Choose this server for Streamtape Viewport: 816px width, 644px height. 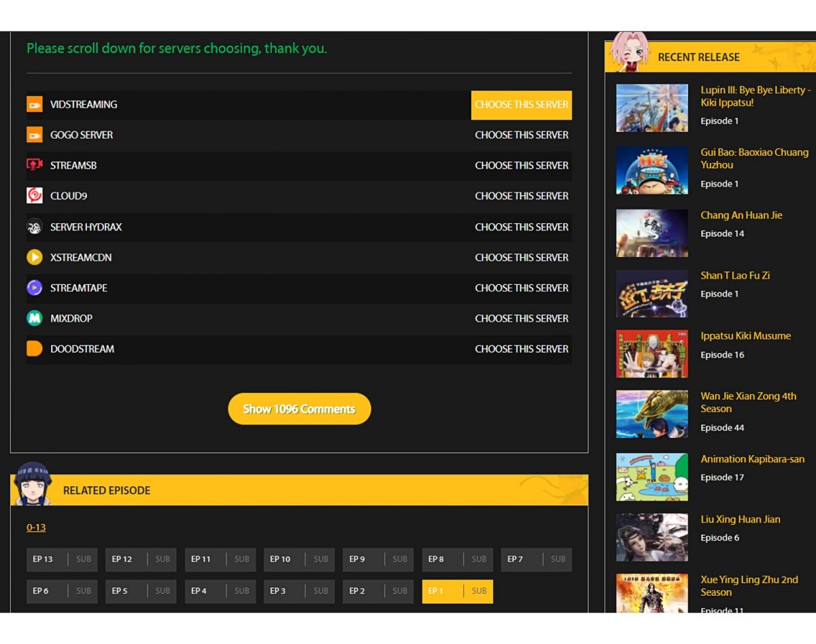pyautogui.click(x=521, y=288)
